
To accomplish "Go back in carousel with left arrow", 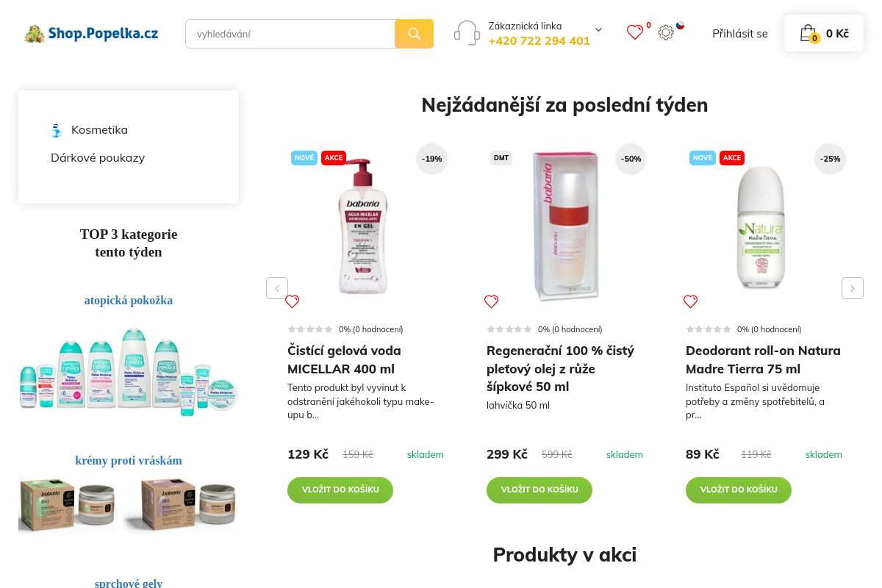I will (277, 288).
